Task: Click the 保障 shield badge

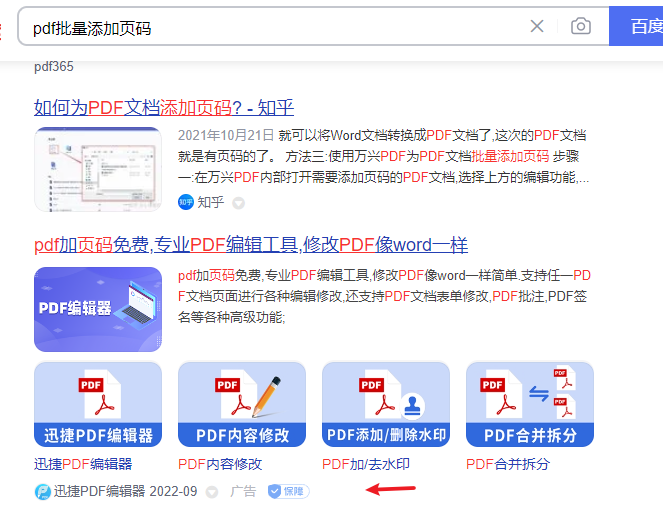Action: click(x=289, y=491)
